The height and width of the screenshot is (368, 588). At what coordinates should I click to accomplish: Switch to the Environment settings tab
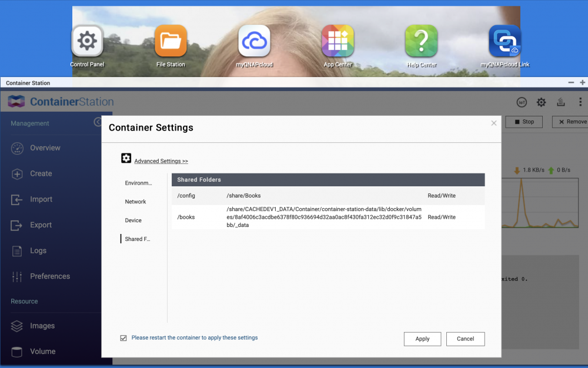click(138, 183)
